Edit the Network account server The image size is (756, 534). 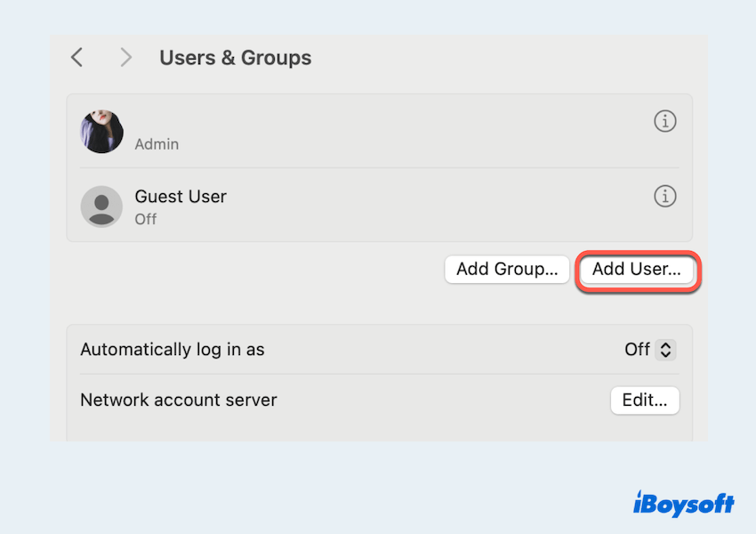(x=645, y=400)
